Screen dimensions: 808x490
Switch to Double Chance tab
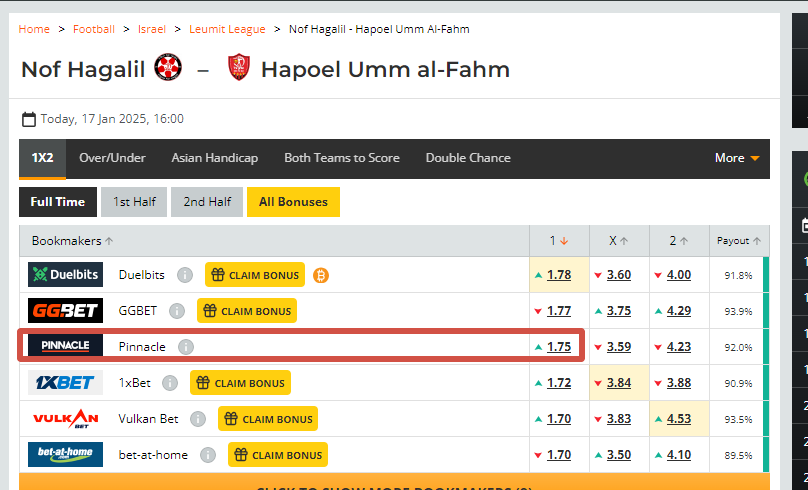click(468, 158)
